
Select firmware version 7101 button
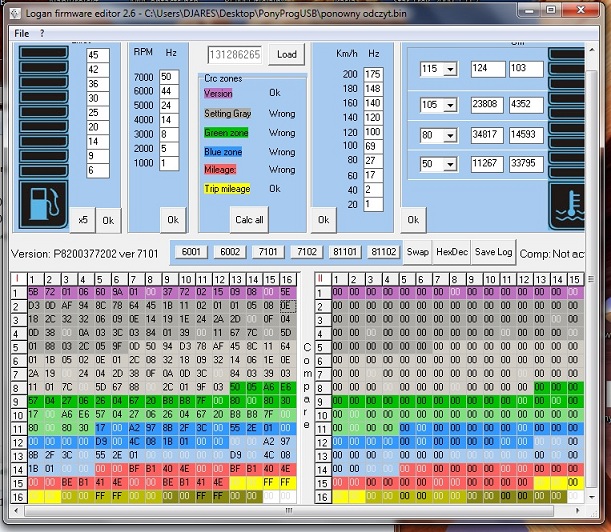coord(268,252)
